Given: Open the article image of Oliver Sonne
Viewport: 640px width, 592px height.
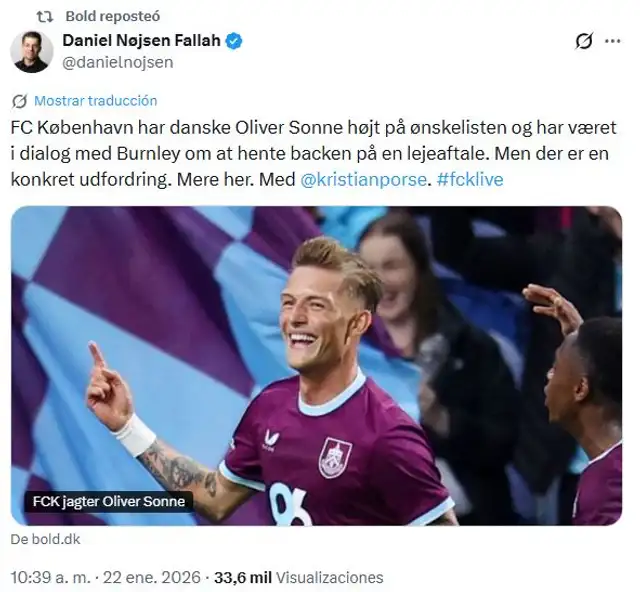Looking at the screenshot, I should (x=316, y=365).
